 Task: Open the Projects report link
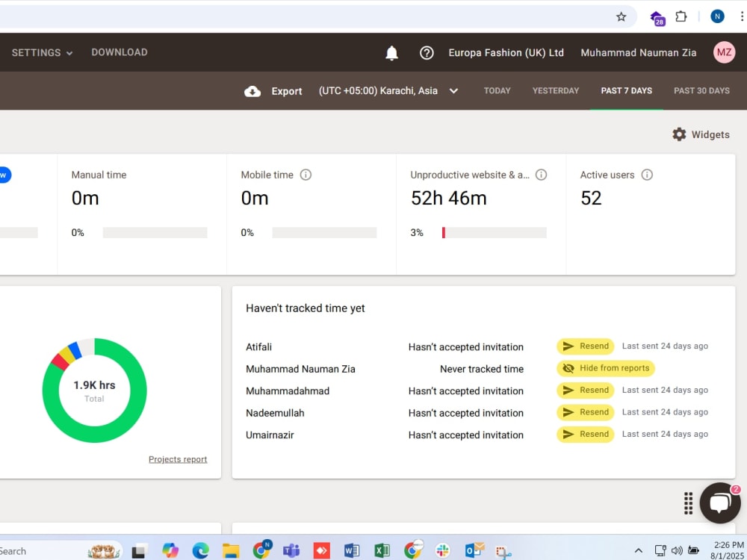point(178,459)
